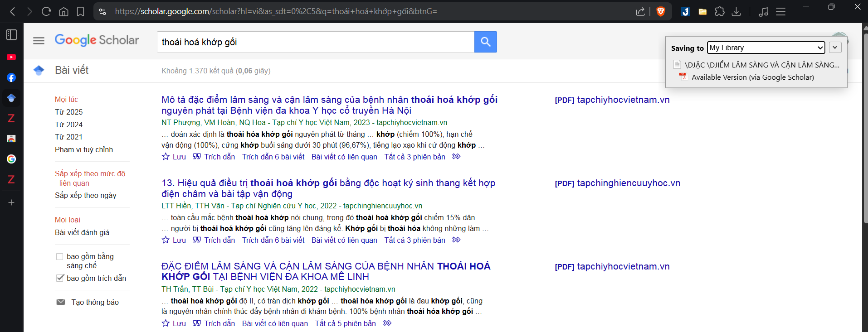The width and height of the screenshot is (868, 332).
Task: Open Facebook from the sidebar
Action: tap(11, 77)
